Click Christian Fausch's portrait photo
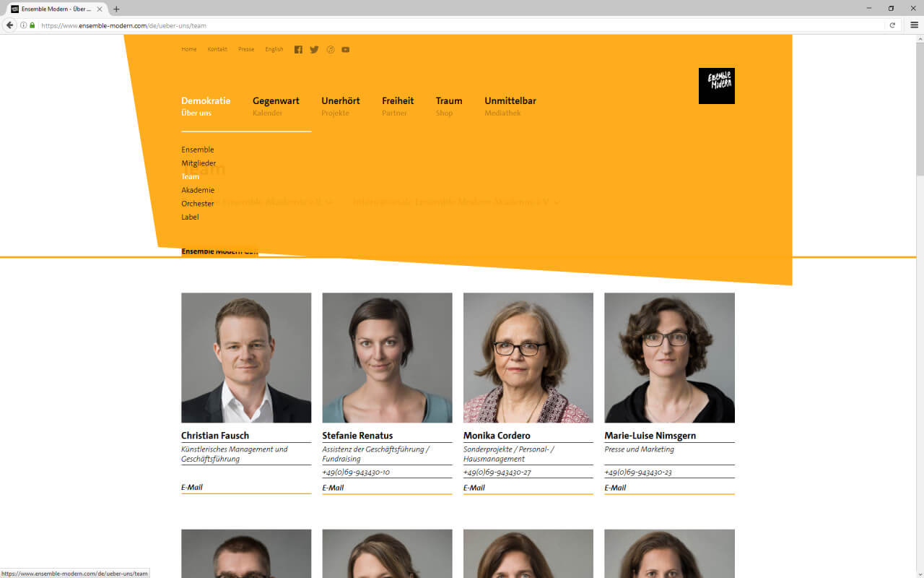This screenshot has width=924, height=578. (246, 358)
